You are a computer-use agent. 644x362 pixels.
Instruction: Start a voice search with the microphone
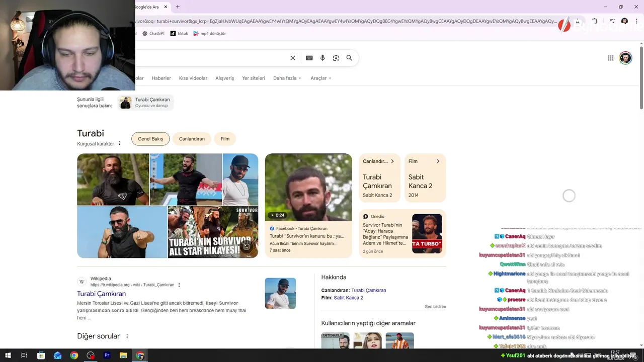coord(323,58)
